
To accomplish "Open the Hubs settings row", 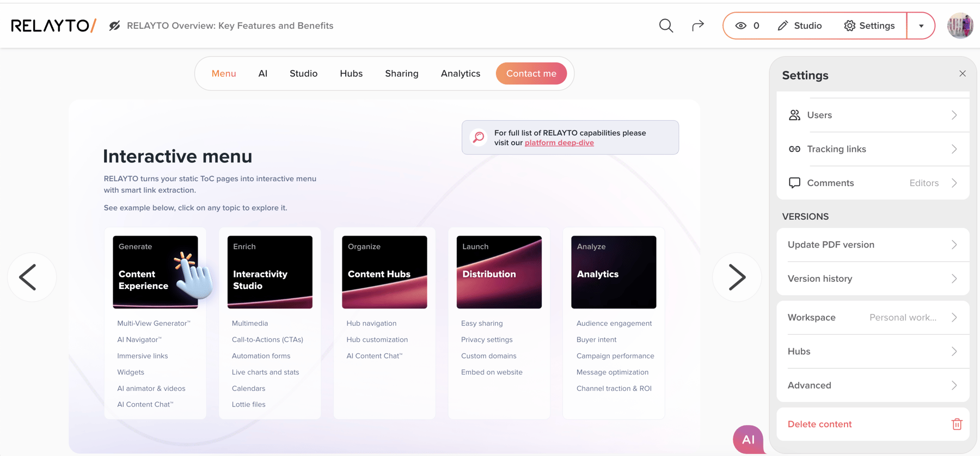I will (x=873, y=352).
